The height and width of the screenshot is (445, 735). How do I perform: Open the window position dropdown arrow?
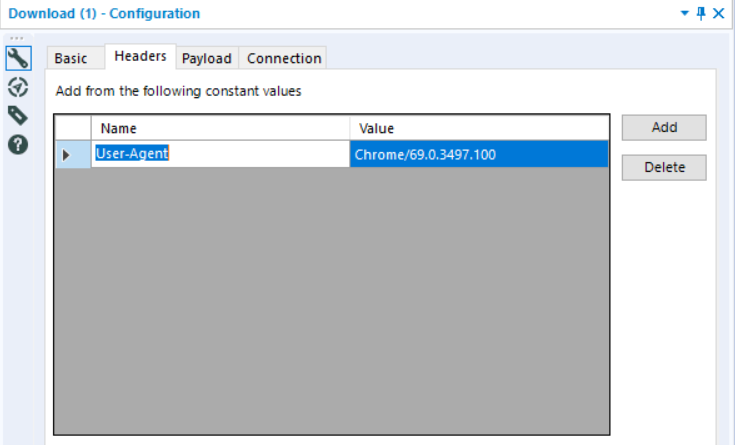[684, 13]
